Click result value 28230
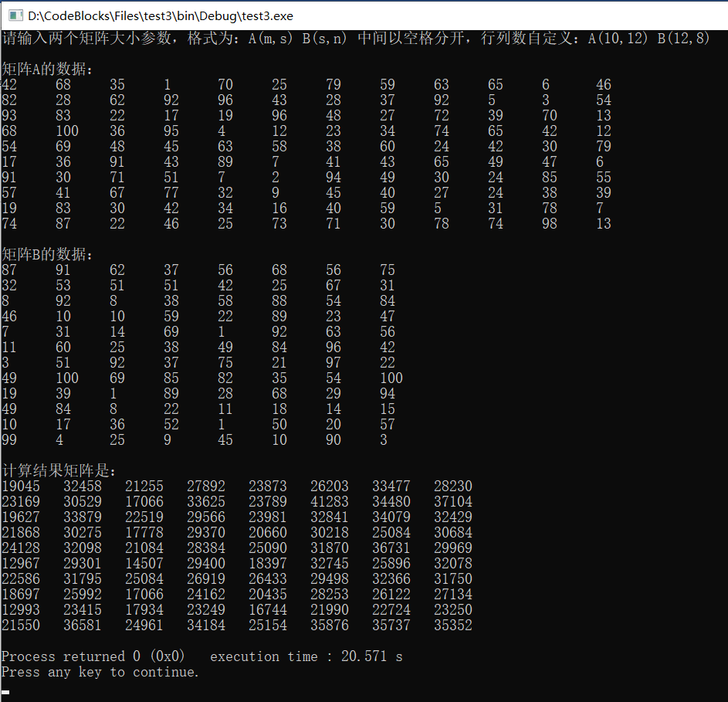The width and height of the screenshot is (728, 702). point(452,487)
